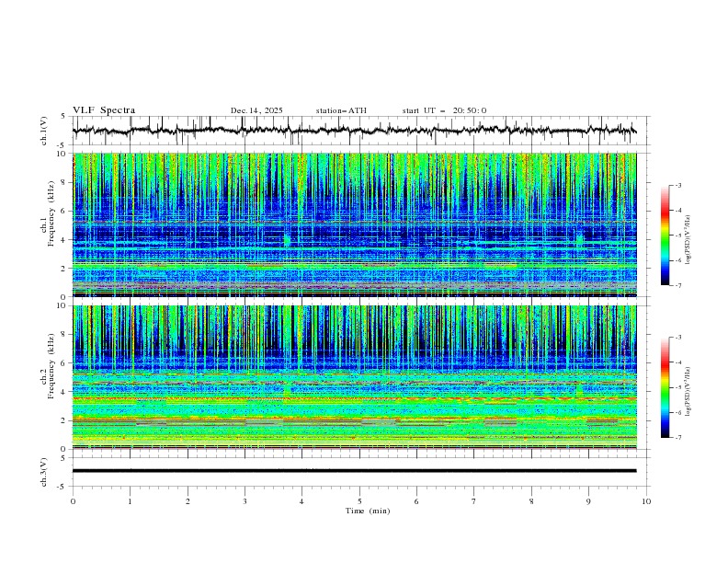
Task: Click time axis tick label "5"
Action: 359,501
